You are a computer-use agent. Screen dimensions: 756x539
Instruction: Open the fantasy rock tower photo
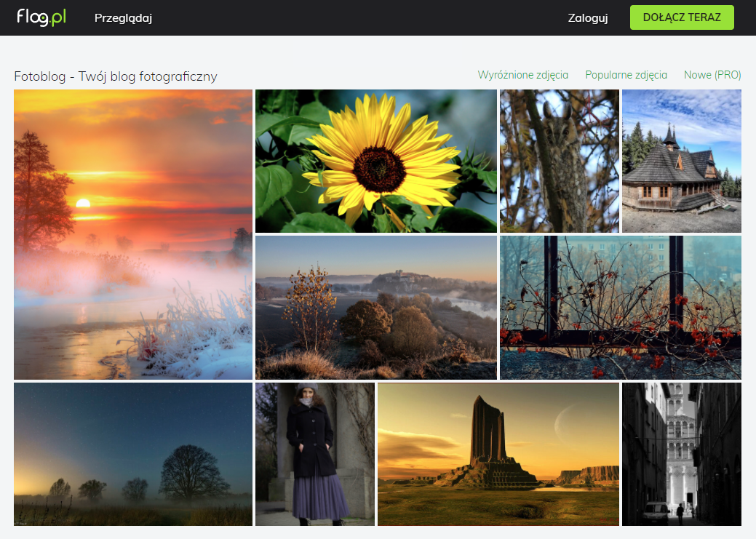[498, 454]
